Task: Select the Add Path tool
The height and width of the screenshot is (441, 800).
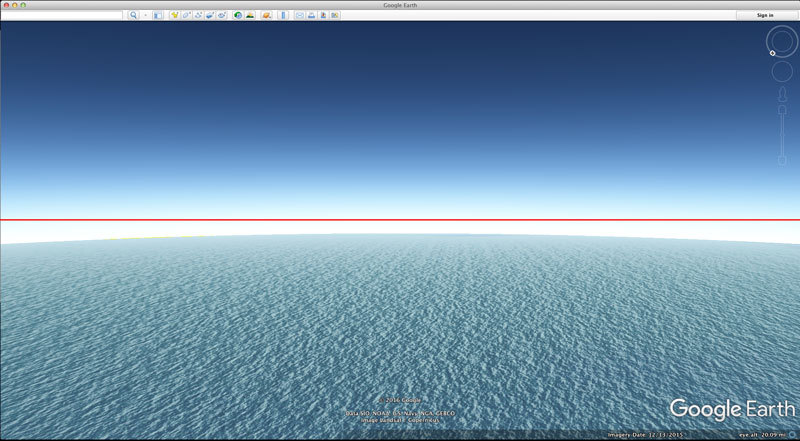Action: [198, 15]
